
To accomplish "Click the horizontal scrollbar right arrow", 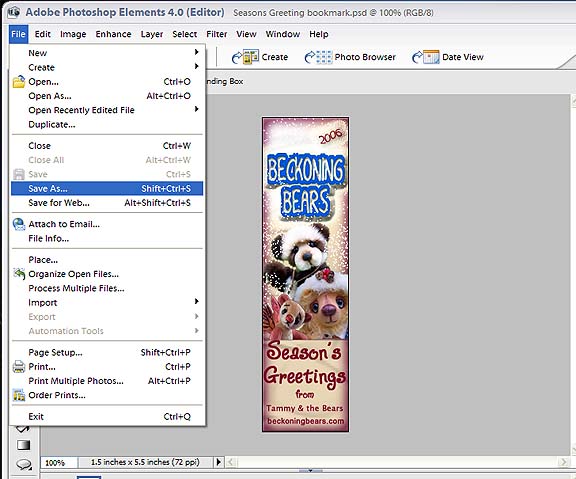I will (563, 462).
